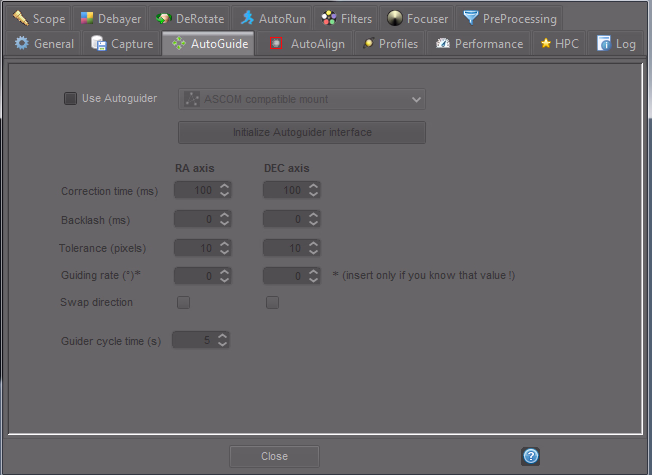
Task: Click the Capture tab icon
Action: [x=99, y=44]
